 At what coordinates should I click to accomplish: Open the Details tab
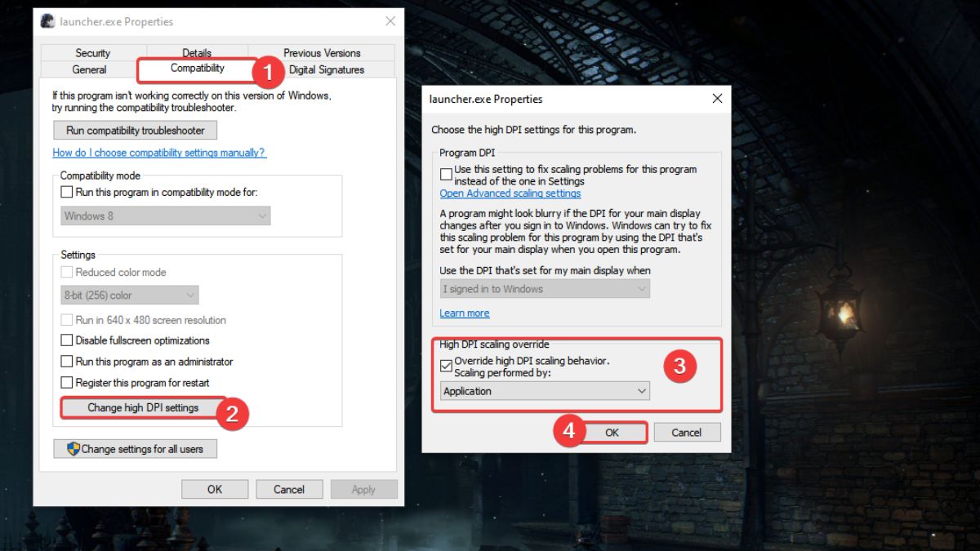click(196, 52)
